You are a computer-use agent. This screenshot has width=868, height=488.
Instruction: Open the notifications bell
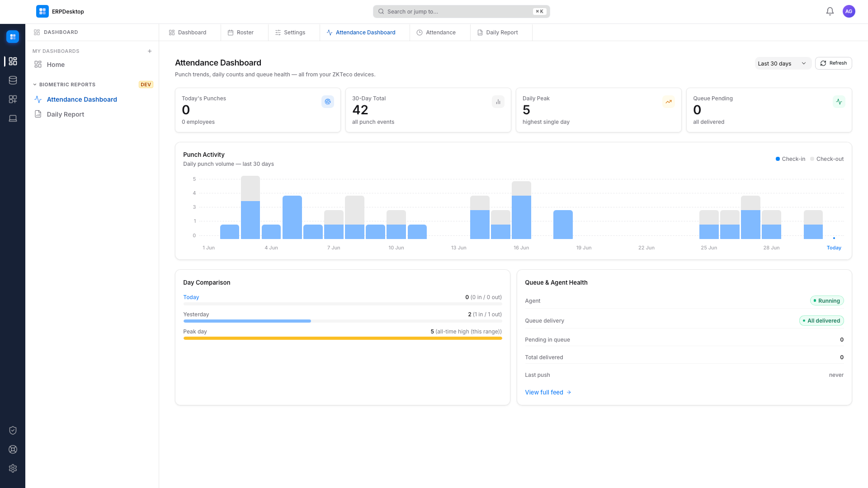click(830, 11)
